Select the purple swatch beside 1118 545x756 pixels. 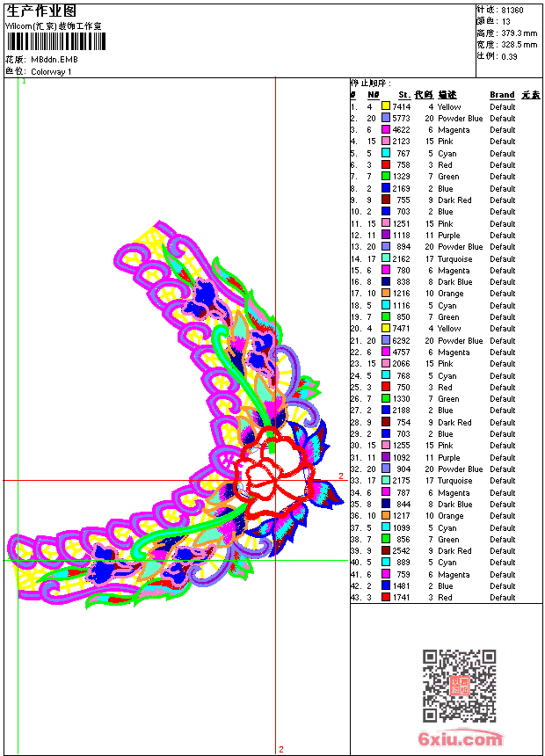[386, 235]
